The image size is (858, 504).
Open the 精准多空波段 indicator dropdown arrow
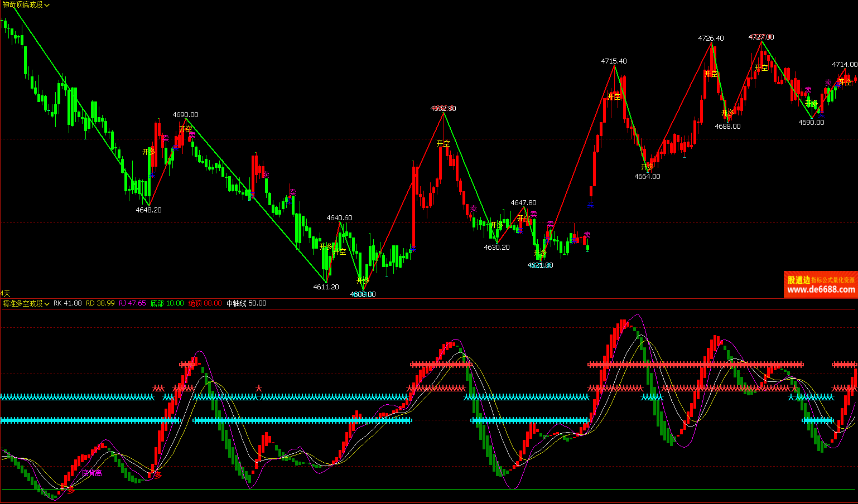pyautogui.click(x=47, y=304)
